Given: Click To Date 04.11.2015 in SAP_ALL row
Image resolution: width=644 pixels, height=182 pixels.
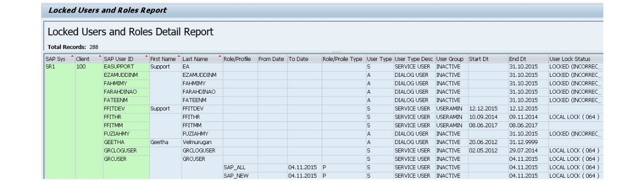Looking at the screenshot, I should (x=304, y=167).
